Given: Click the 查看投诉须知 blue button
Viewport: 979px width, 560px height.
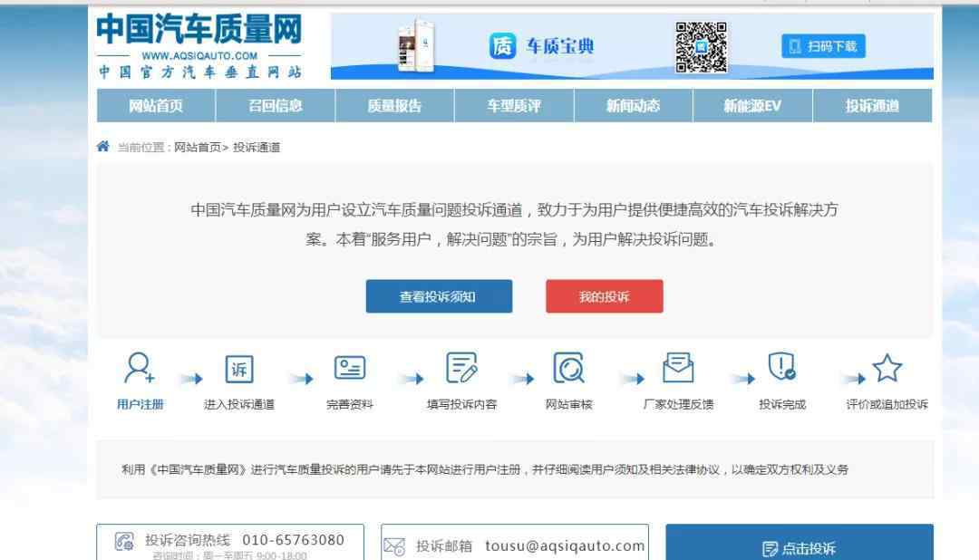Looking at the screenshot, I should 439,296.
